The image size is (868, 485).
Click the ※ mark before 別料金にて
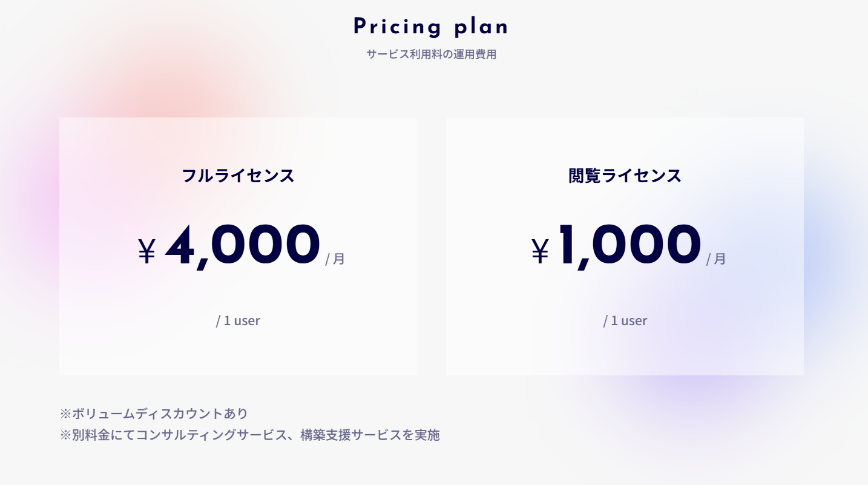pos(65,435)
